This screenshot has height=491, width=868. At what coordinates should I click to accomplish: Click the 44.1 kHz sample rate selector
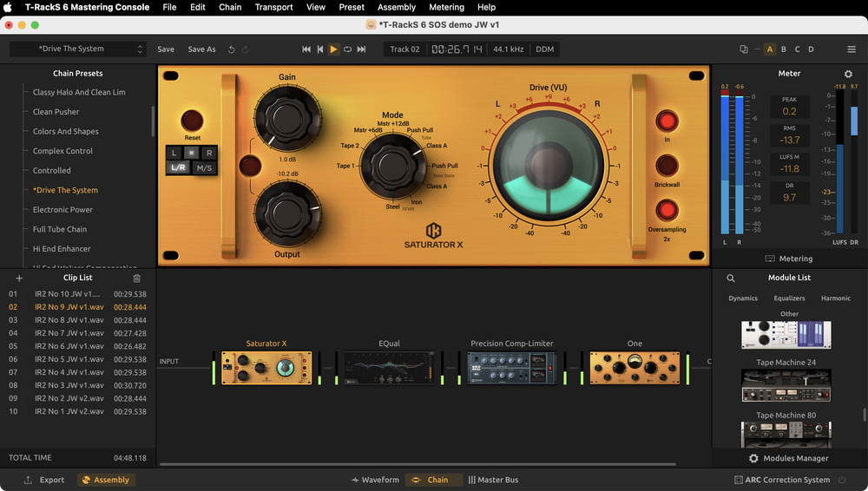coord(508,49)
